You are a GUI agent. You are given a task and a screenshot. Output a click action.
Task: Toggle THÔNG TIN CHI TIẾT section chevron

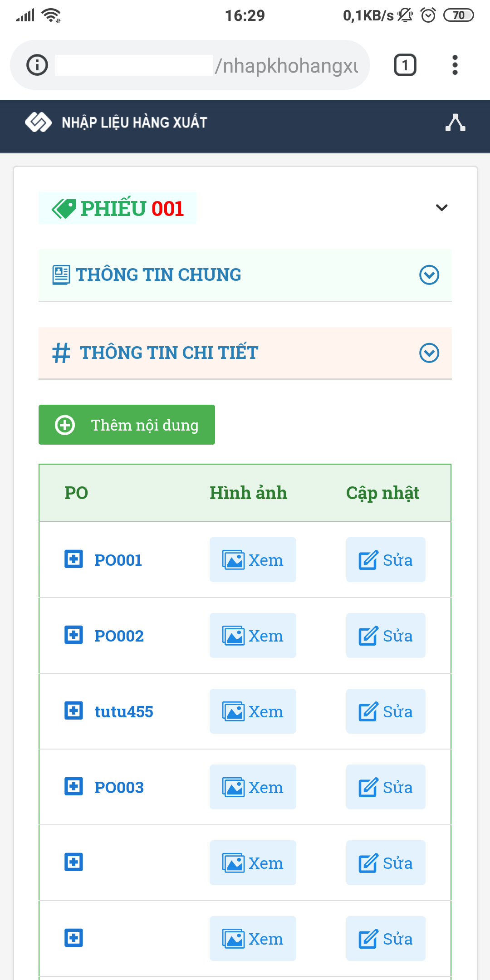coord(429,353)
